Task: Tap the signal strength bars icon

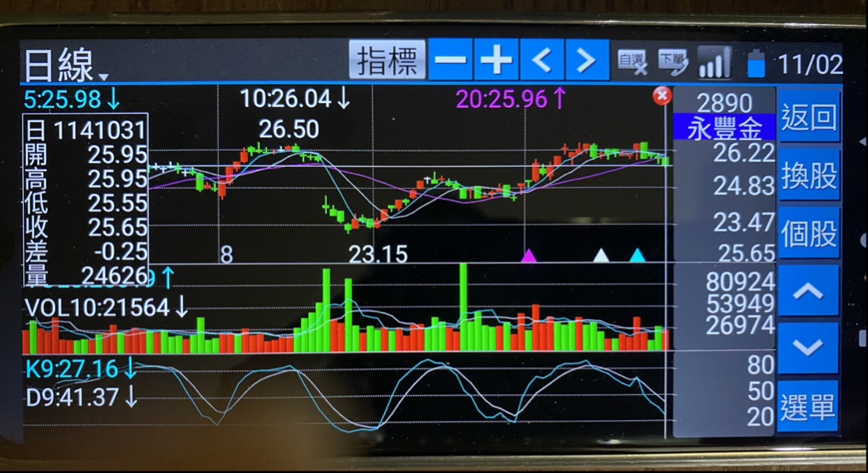Action: click(x=714, y=62)
